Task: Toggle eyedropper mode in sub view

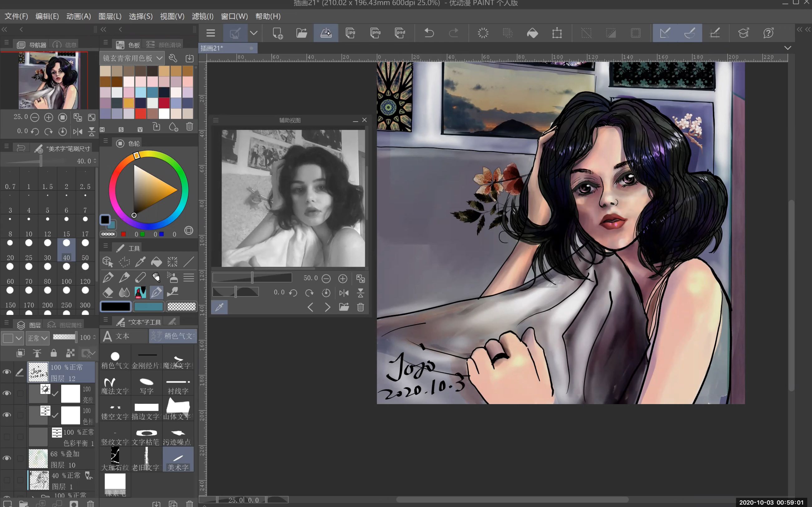Action: pyautogui.click(x=219, y=307)
